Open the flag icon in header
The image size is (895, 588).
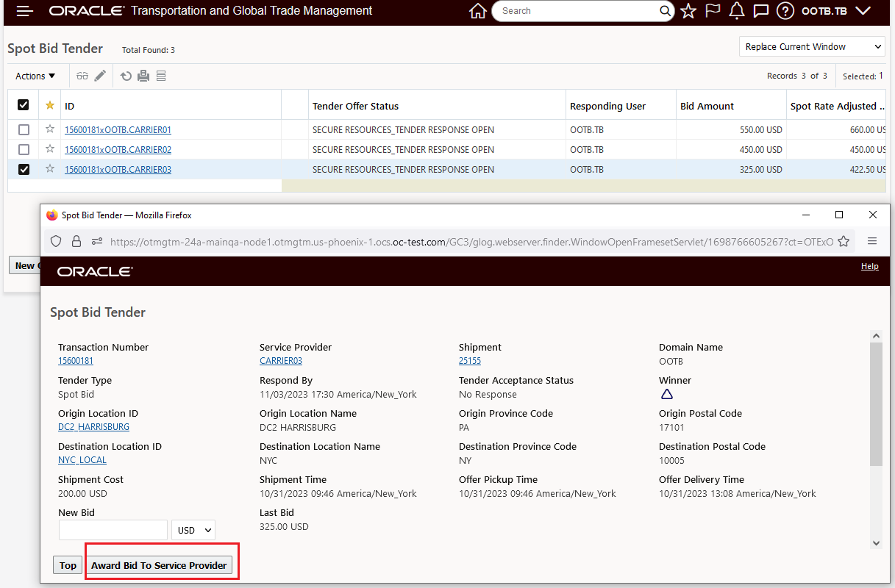[713, 11]
